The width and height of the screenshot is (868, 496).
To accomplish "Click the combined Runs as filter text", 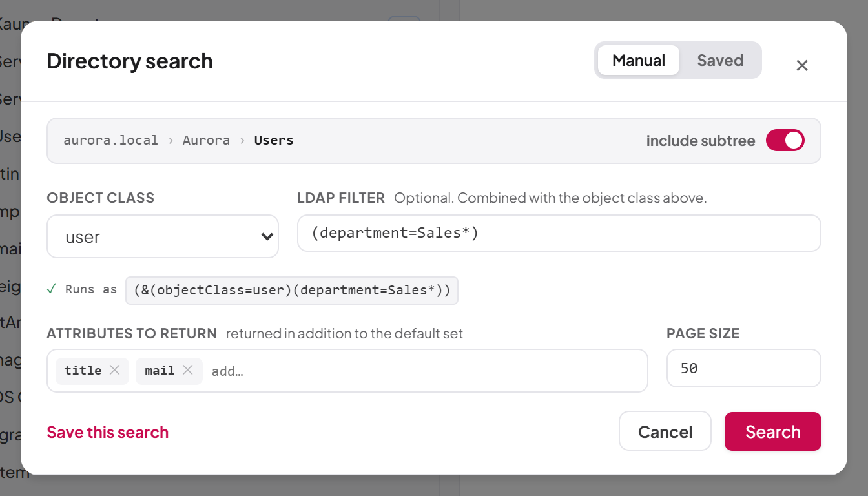I will tap(292, 290).
